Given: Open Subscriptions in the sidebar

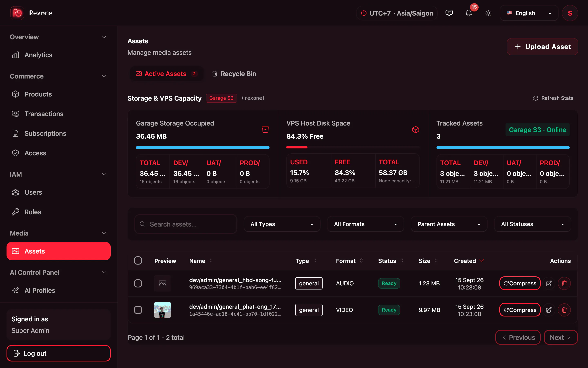Looking at the screenshot, I should (59, 133).
